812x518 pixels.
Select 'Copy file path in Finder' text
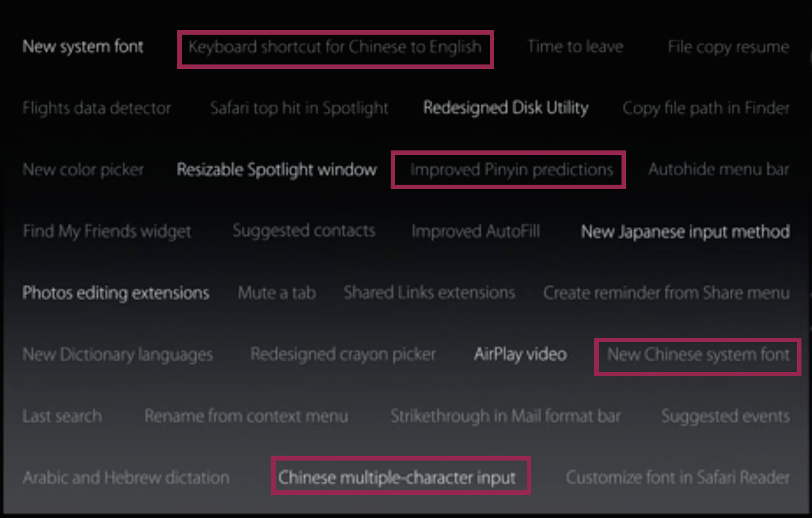click(x=706, y=108)
